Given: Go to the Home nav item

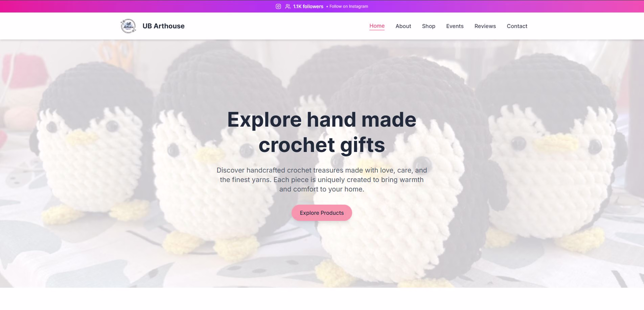Looking at the screenshot, I should (x=377, y=26).
